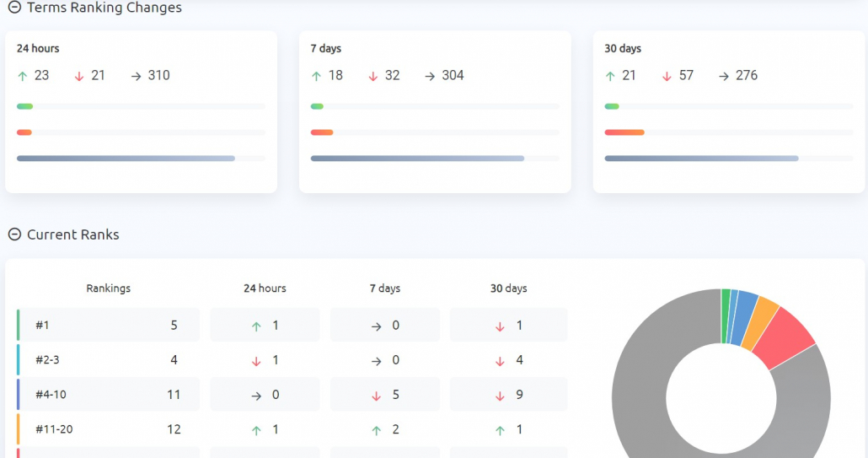
Task: Click the count 11 in #4-10 row
Action: pyautogui.click(x=174, y=394)
